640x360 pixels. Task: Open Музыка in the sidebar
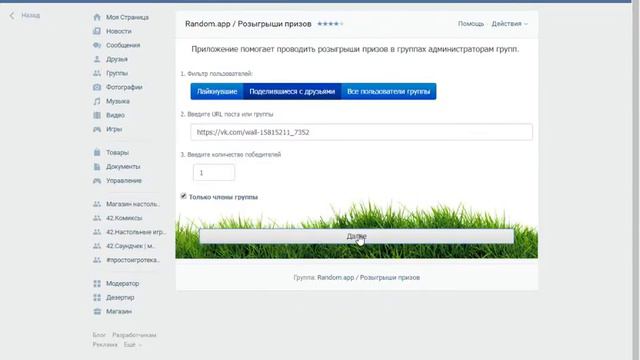coord(118,101)
